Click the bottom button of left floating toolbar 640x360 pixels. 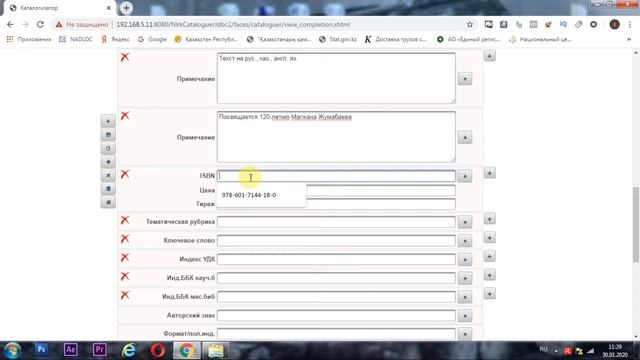point(108,202)
